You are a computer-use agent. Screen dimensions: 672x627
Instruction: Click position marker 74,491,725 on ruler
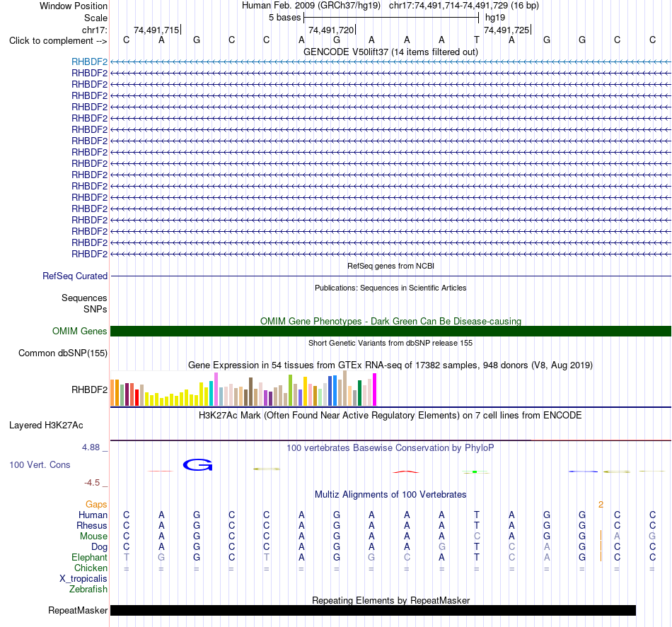[x=506, y=30]
